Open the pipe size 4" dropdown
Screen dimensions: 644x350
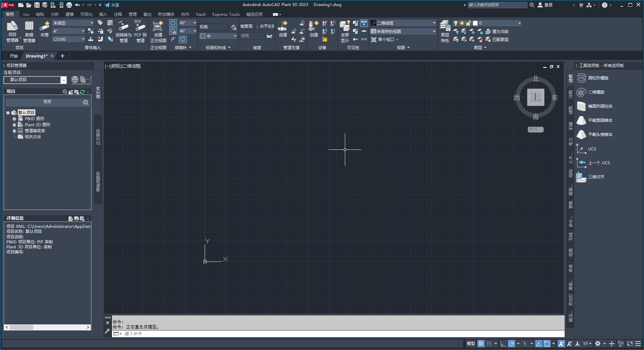coord(83,31)
